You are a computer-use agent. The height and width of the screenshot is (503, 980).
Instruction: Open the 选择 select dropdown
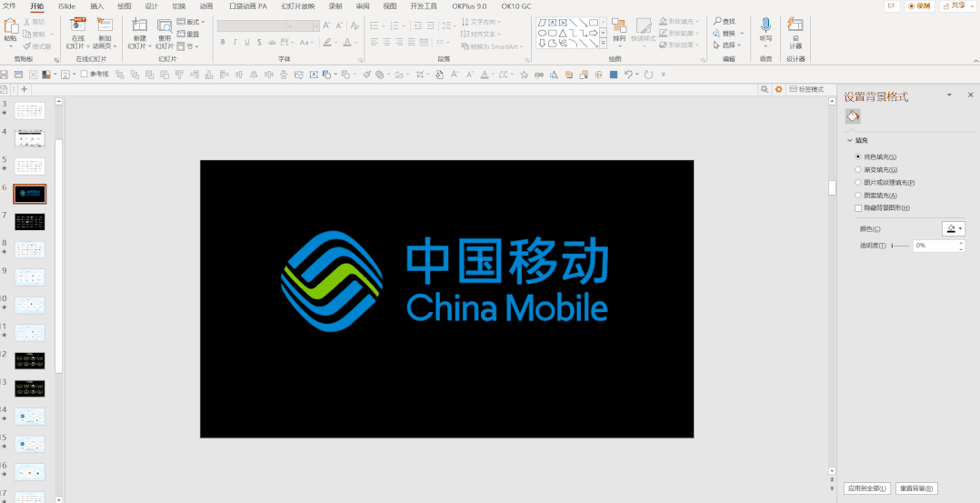pyautogui.click(x=728, y=45)
